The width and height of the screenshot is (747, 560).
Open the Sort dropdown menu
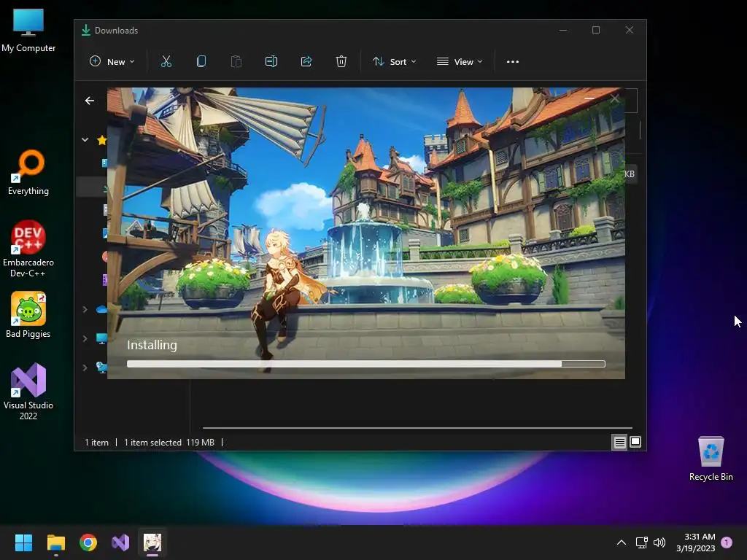395,61
